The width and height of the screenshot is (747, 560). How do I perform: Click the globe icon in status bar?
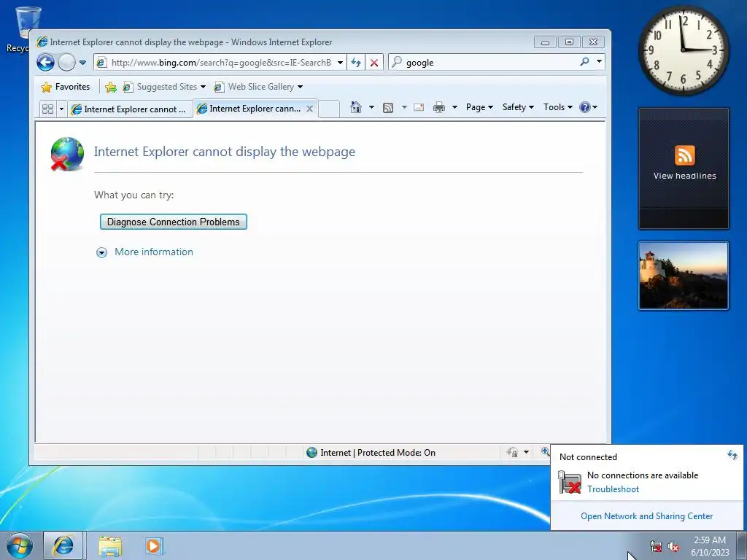[x=311, y=452]
